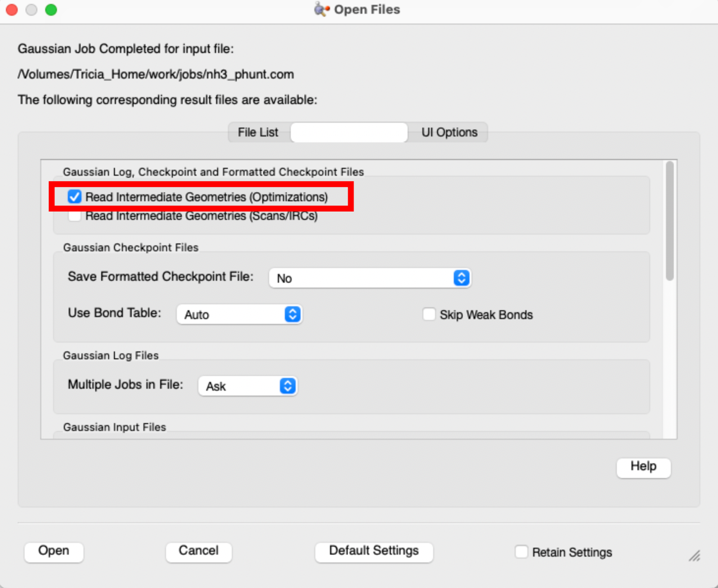Expand the Use Bond Table dropdown
This screenshot has height=588, width=718.
(239, 315)
